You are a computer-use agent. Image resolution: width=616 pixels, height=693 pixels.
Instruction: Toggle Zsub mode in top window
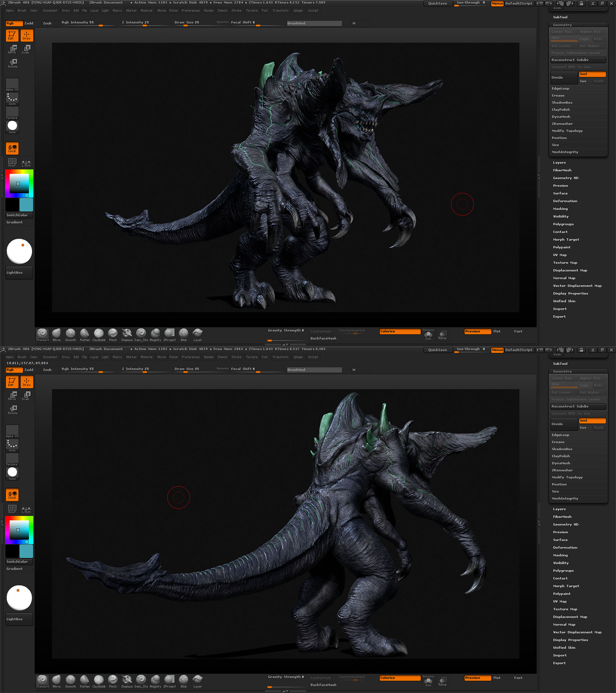tap(47, 23)
